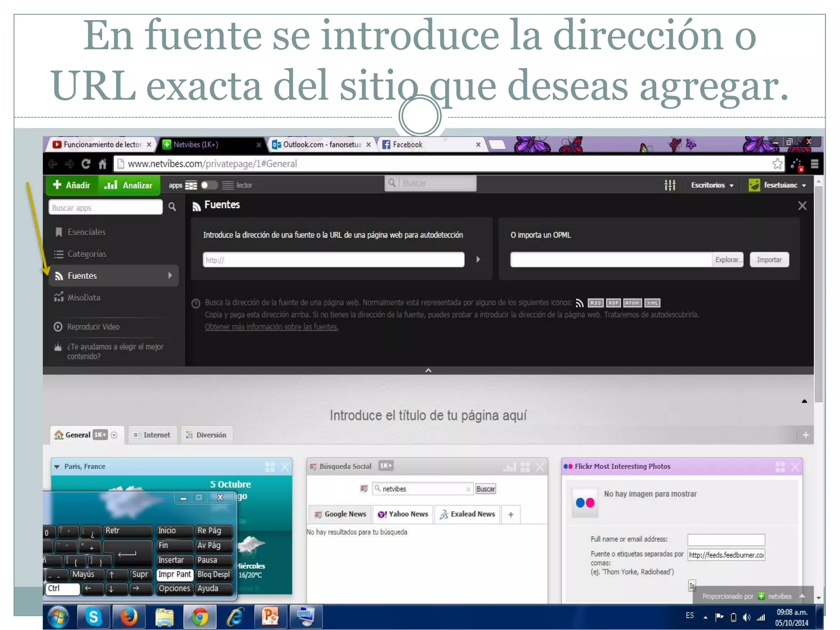Open the dashboard settings sliders icon

pyautogui.click(x=670, y=185)
